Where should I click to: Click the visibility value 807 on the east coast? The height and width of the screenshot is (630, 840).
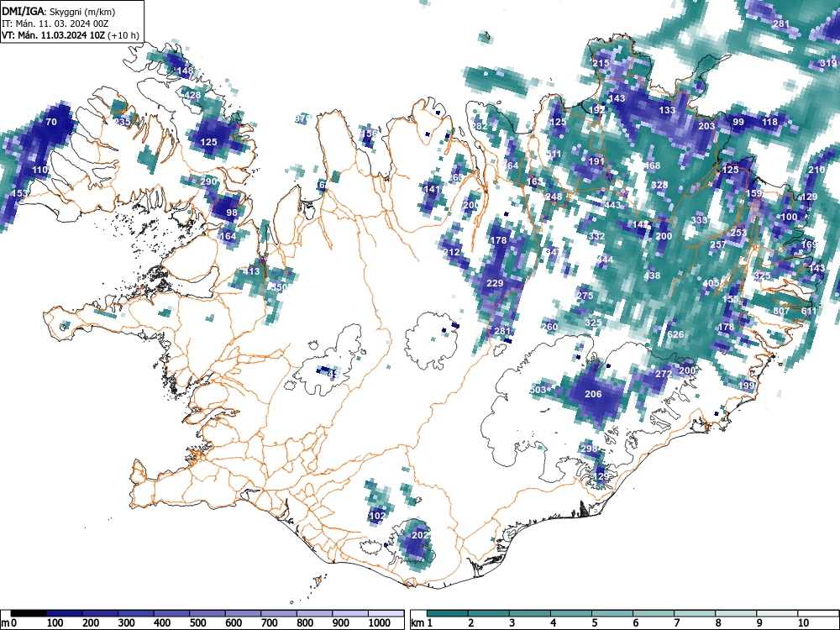coord(781,311)
